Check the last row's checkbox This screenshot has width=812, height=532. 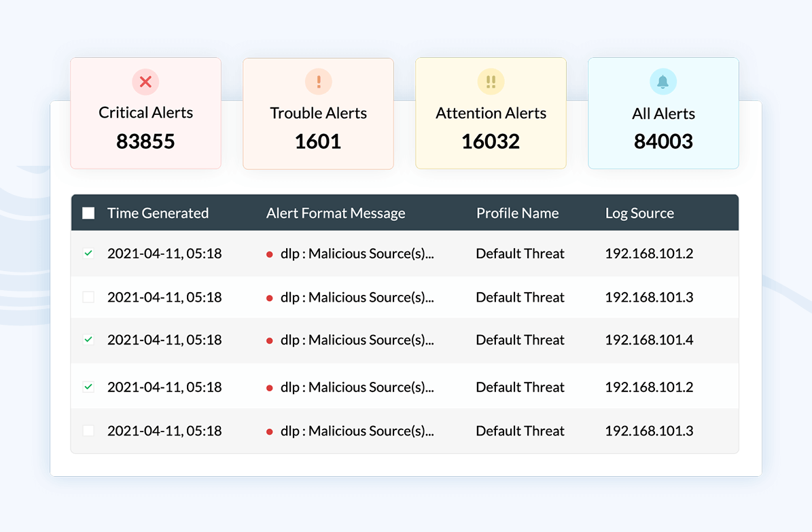(88, 431)
